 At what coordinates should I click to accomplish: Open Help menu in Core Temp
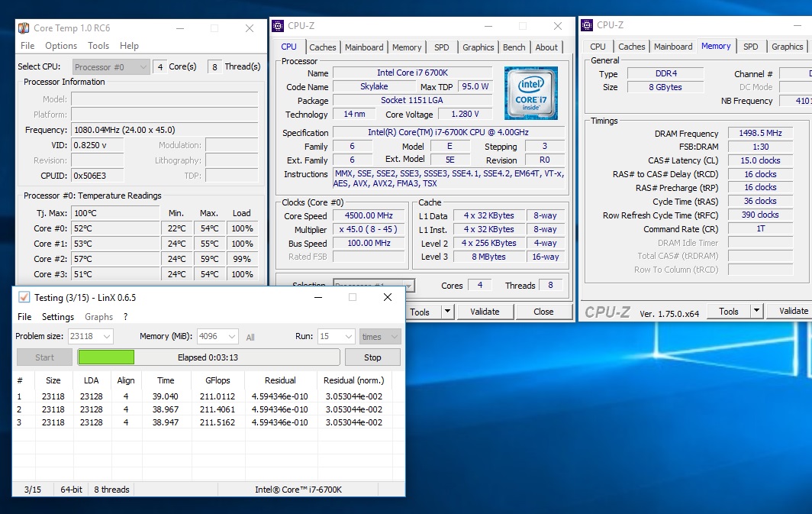129,46
